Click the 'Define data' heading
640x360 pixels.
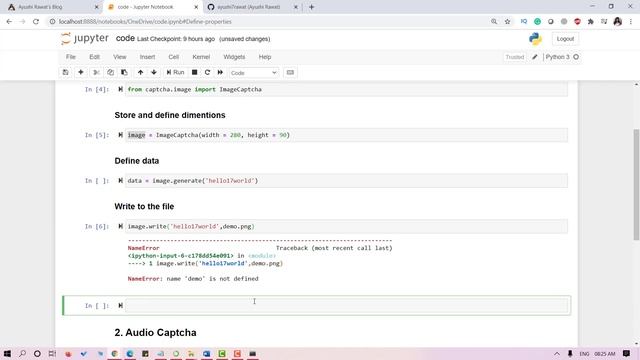pyautogui.click(x=137, y=161)
